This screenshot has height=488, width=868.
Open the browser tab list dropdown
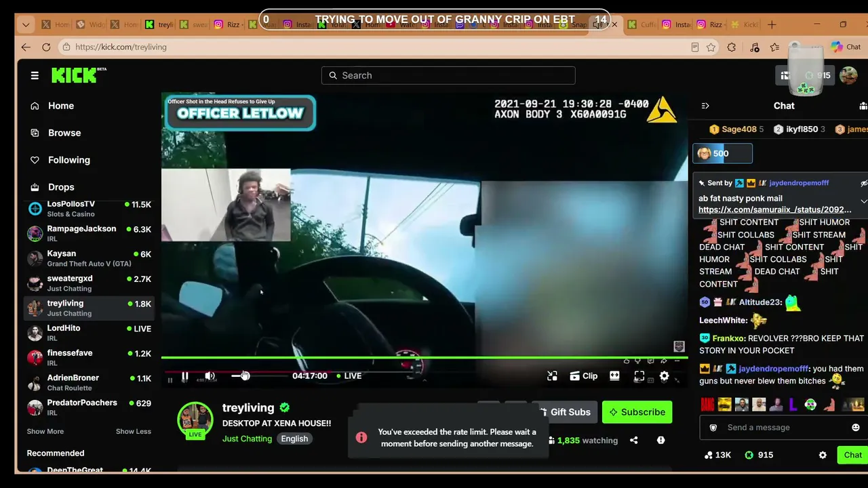pos(26,24)
